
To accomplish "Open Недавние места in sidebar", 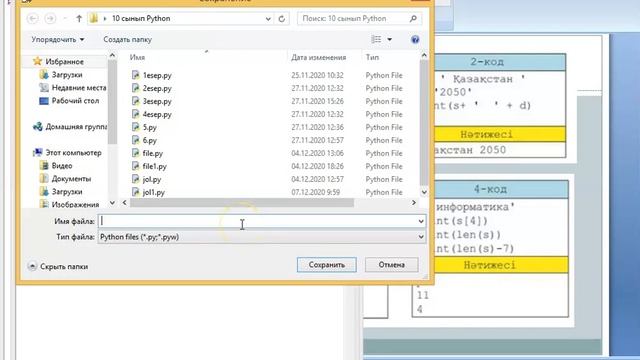I will pos(73,88).
